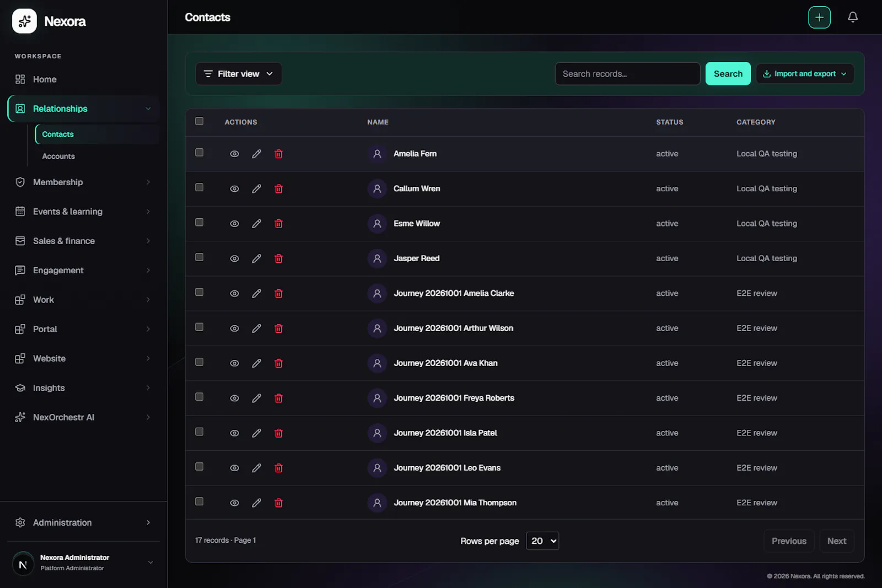Image resolution: width=882 pixels, height=588 pixels.
Task: Click the Search button
Action: 728,74
